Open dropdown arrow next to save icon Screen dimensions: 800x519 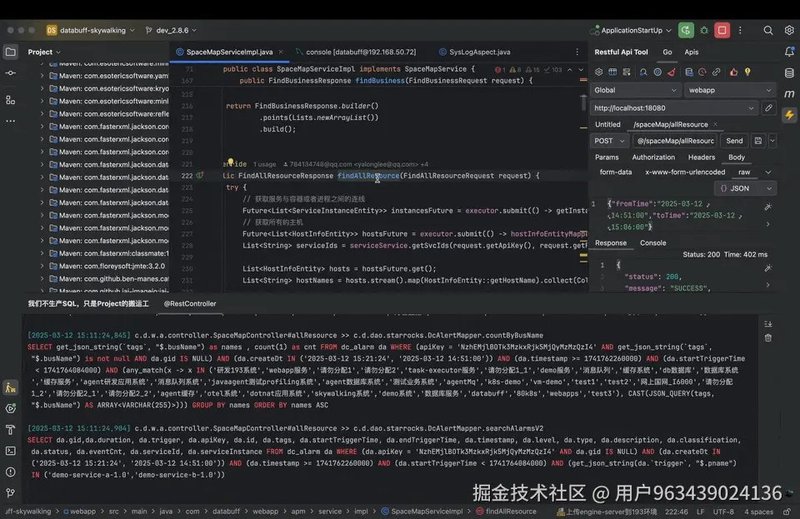[772, 141]
